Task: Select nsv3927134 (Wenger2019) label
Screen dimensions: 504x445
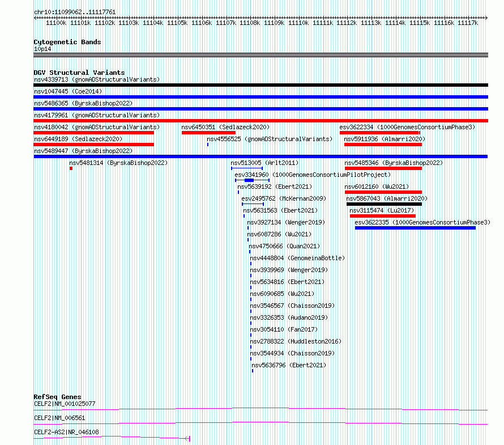Action: (x=286, y=222)
